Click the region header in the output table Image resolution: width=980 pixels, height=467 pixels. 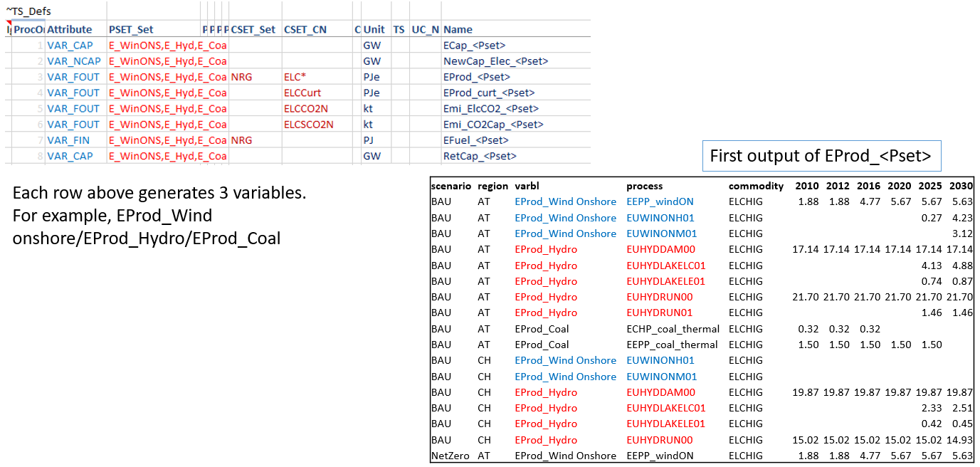(492, 186)
